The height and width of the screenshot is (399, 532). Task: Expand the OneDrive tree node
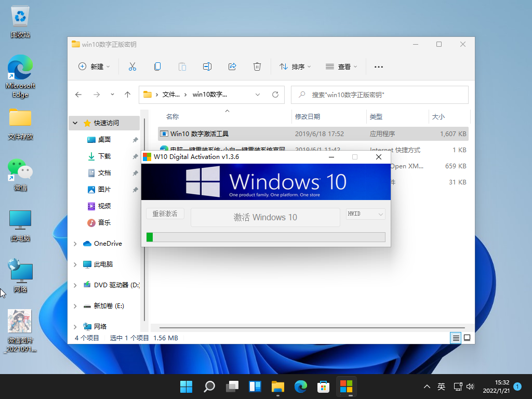point(75,244)
